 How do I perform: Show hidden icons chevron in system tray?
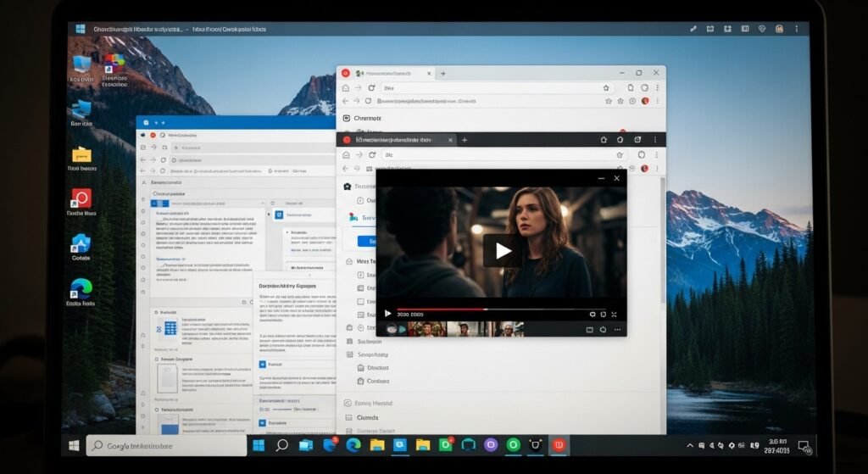pos(690,445)
